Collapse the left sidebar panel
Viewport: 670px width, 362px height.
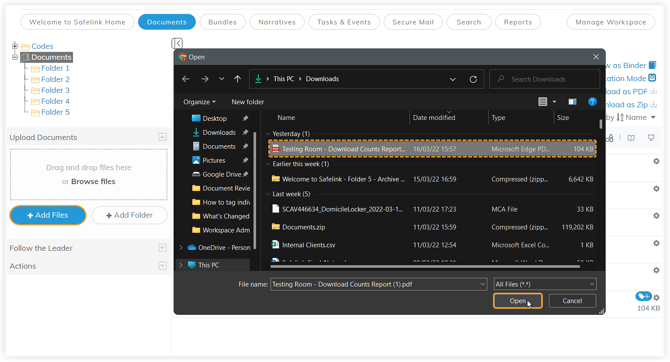177,43
